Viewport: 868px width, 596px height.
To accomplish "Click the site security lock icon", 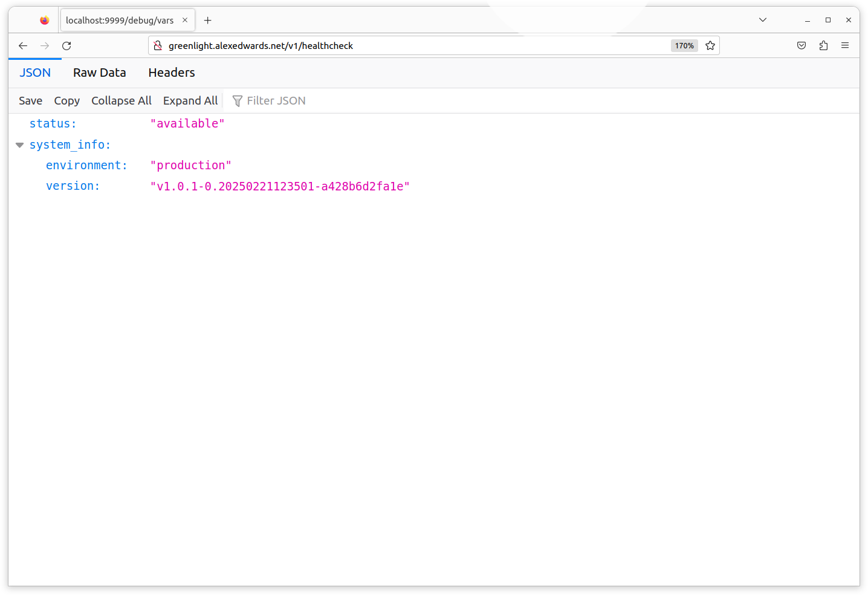I will [x=158, y=46].
